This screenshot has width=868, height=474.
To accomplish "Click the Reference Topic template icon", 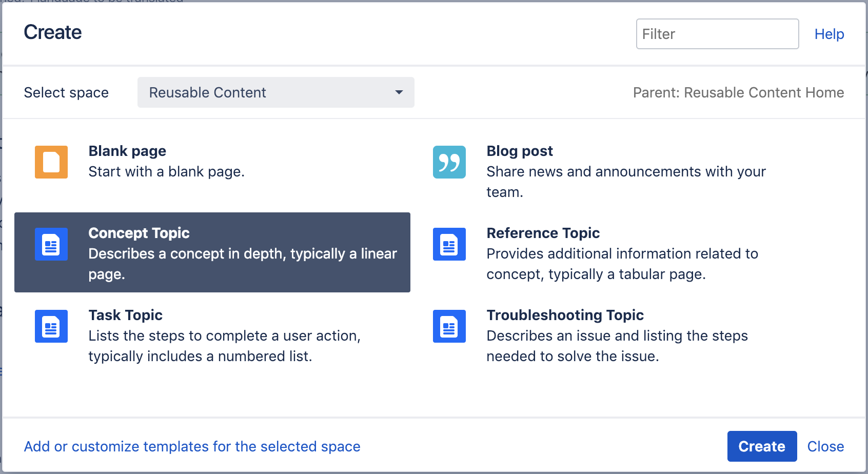I will coord(449,244).
